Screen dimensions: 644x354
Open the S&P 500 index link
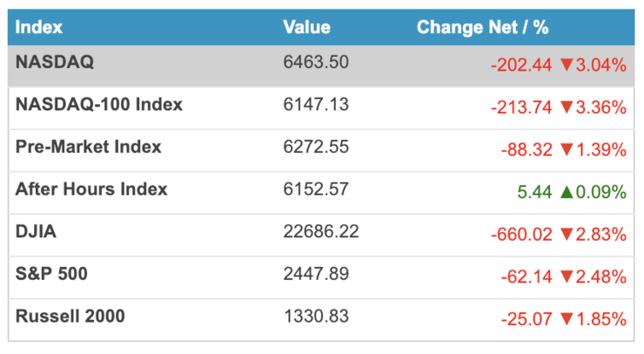51,274
